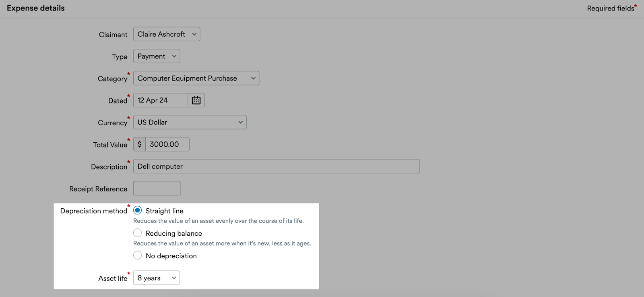Open the Asset life dropdown showing 8 years
Viewport: 644px width, 297px height.
[x=157, y=278]
